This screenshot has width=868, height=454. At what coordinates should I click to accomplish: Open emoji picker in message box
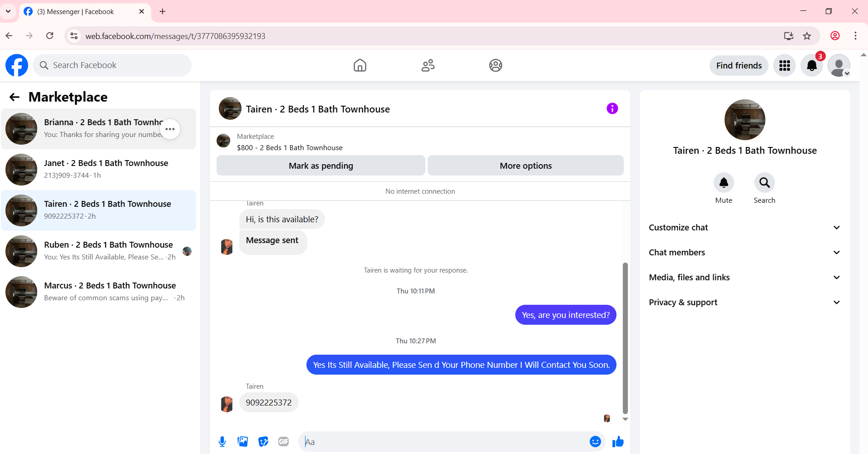(x=595, y=442)
